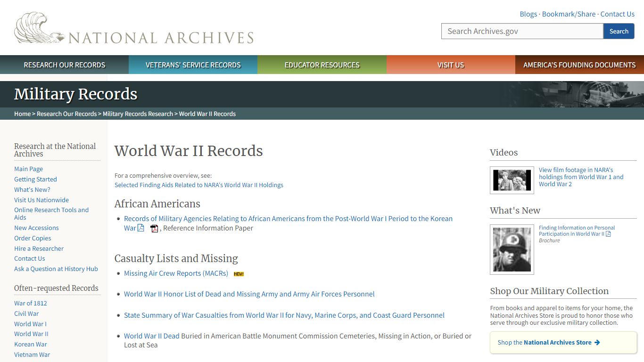The height and width of the screenshot is (362, 644).
Task: Open the Veterans' Service Records menu
Action: pyautogui.click(x=193, y=65)
